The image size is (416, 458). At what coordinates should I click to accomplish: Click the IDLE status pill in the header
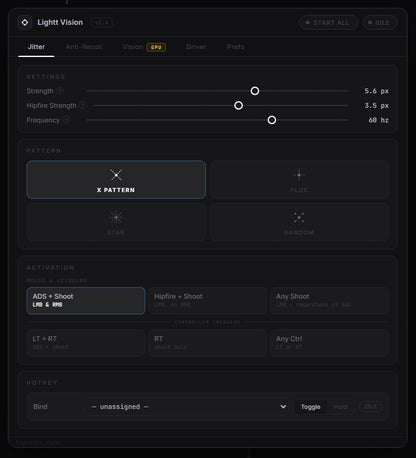point(380,23)
